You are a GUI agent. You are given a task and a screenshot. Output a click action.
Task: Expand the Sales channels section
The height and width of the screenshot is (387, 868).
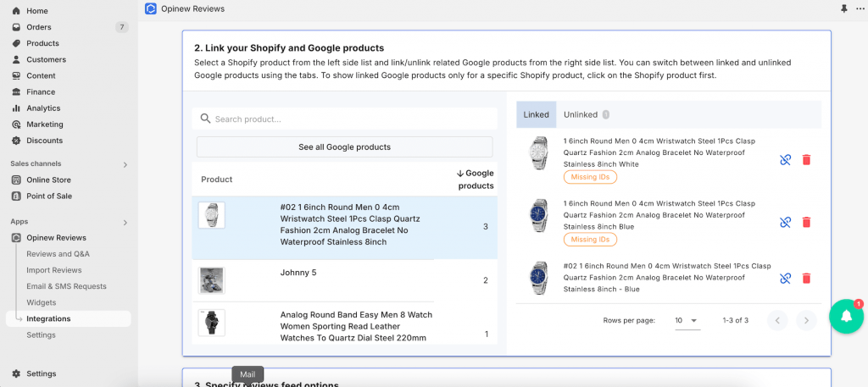(125, 164)
